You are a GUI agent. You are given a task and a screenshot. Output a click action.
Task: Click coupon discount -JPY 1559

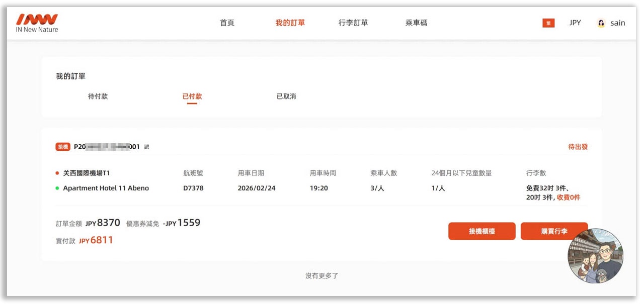[x=182, y=223]
